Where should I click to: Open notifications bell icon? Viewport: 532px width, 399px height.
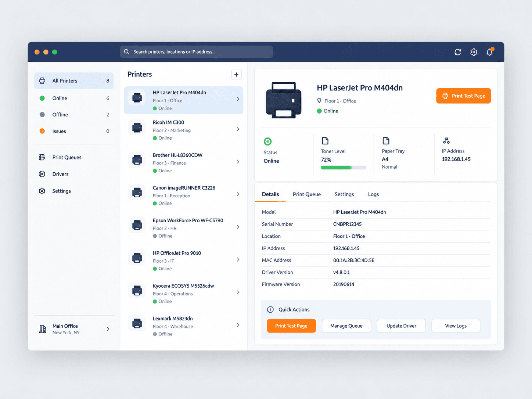490,52
